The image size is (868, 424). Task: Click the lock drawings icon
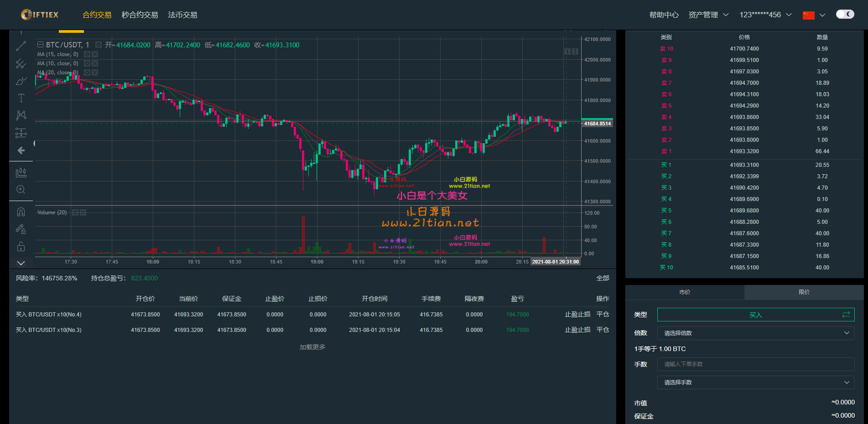pos(21,247)
